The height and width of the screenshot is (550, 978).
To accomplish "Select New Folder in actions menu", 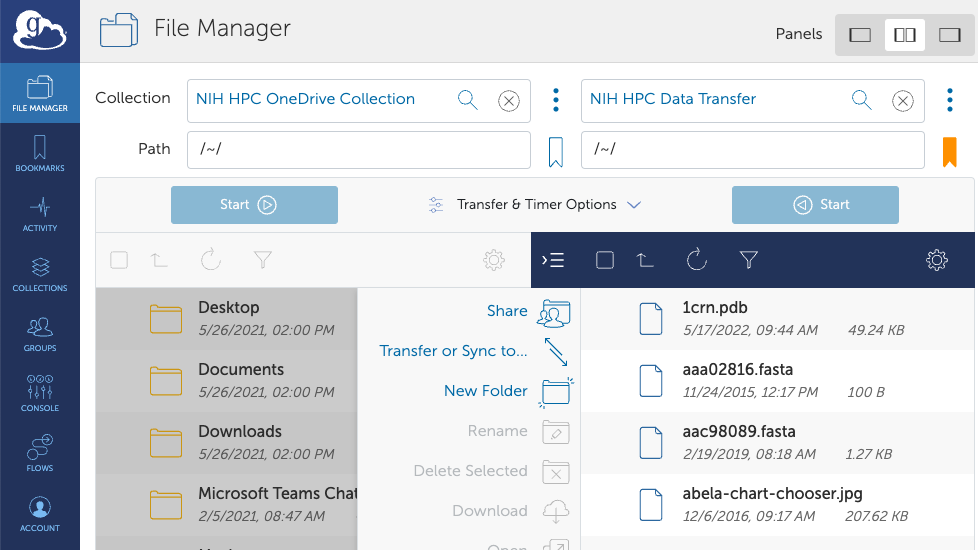I will pyautogui.click(x=486, y=391).
